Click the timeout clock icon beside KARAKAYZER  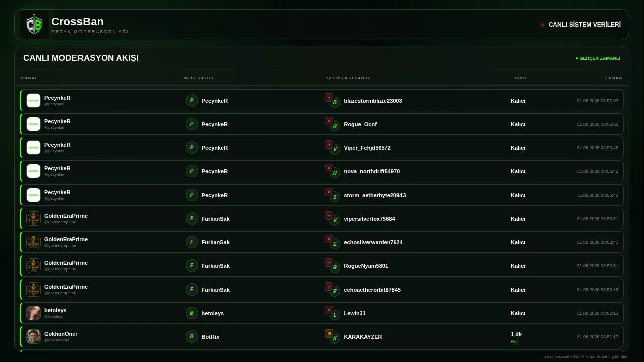tap(329, 334)
